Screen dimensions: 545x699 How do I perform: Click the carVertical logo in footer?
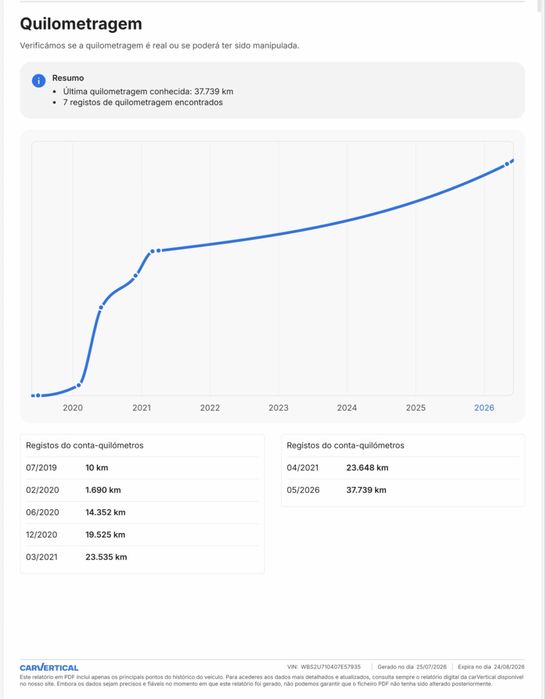(x=49, y=667)
